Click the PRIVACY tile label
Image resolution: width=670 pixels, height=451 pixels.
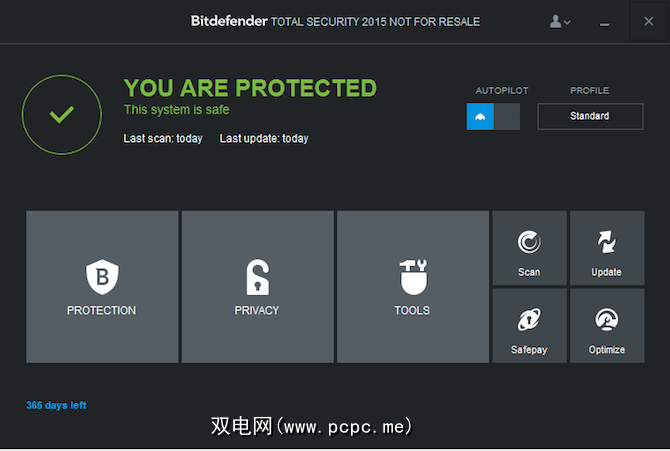pos(257,310)
